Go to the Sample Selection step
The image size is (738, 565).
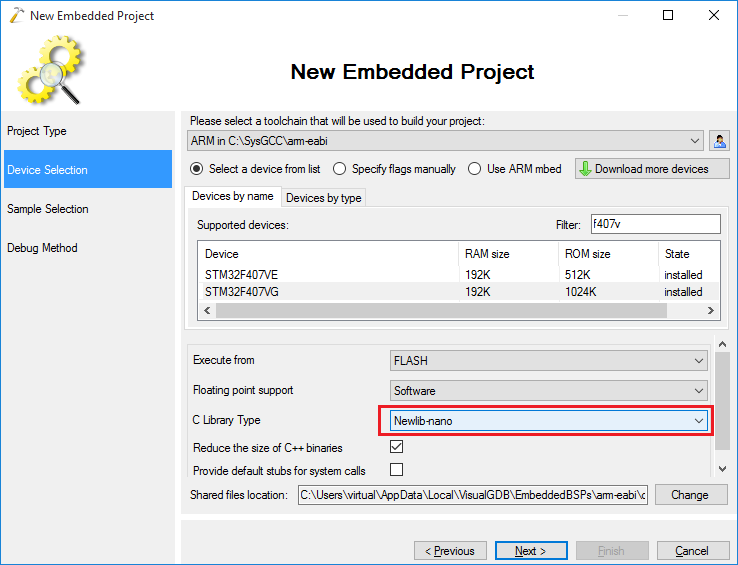(48, 209)
